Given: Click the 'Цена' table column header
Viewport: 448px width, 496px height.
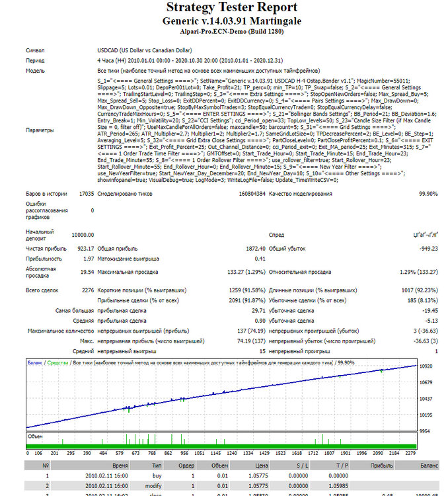Looking at the screenshot, I should (x=262, y=466).
